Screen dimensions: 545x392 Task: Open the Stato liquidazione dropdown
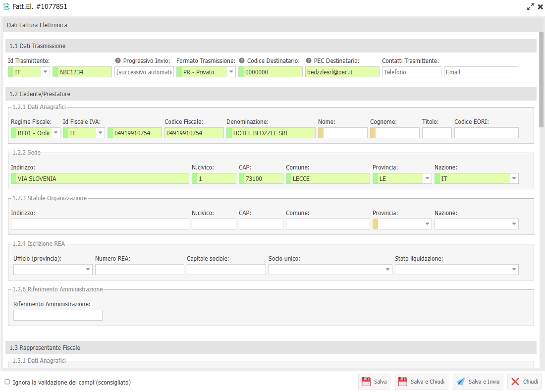tap(514, 270)
